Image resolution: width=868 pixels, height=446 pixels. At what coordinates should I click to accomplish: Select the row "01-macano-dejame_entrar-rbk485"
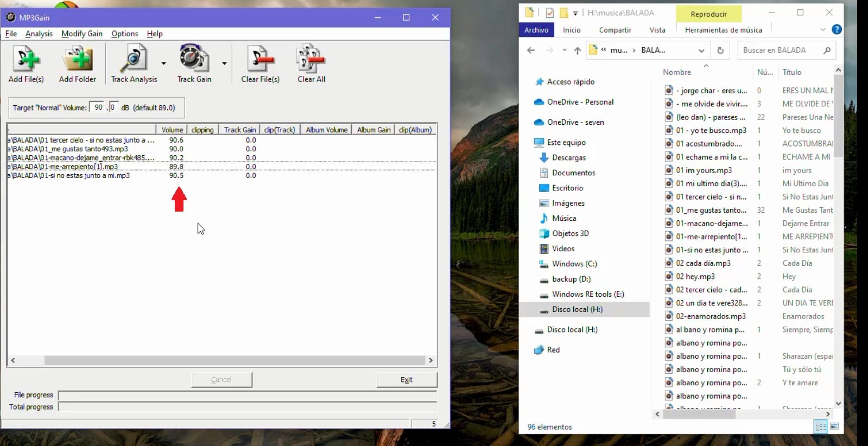(221, 158)
